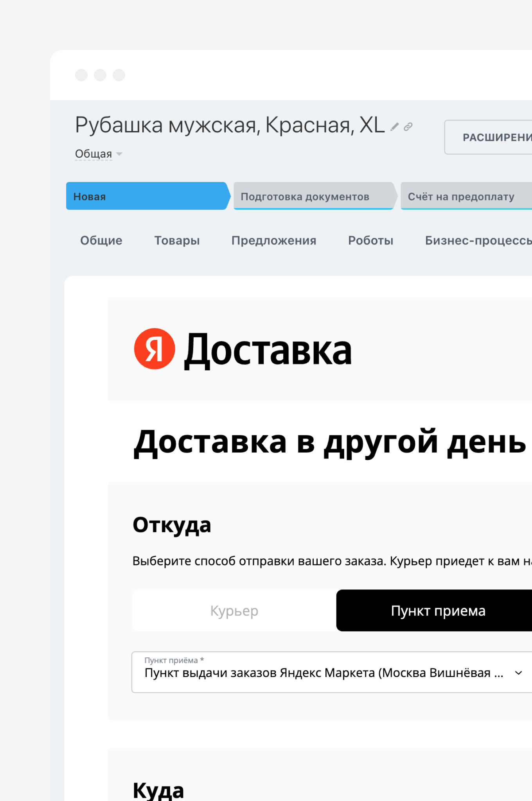Switch to the Общие tab
Screen dimensions: 532x801
coord(101,241)
